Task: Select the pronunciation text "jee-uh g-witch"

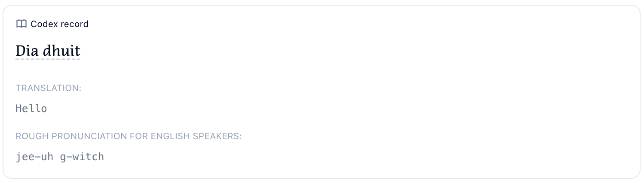Action: pyautogui.click(x=60, y=157)
